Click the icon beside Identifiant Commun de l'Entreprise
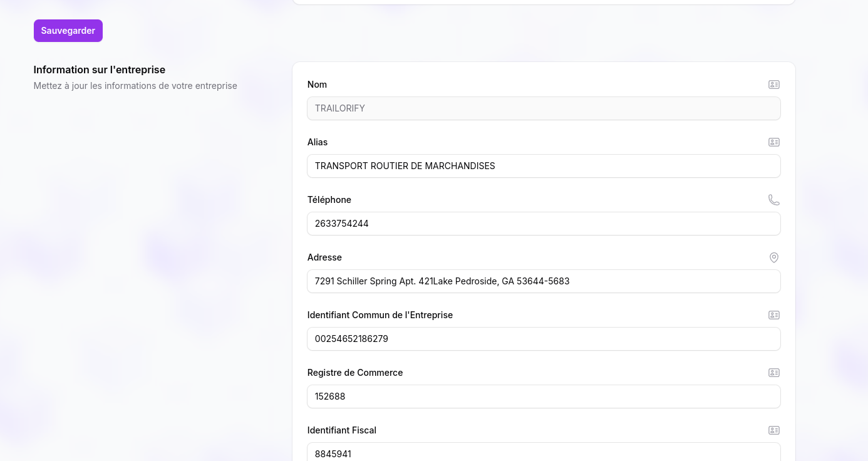Image resolution: width=868 pixels, height=461 pixels. (x=773, y=315)
